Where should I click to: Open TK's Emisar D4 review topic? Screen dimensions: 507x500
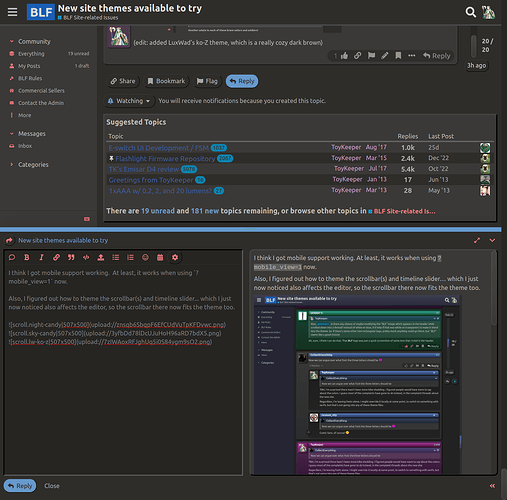click(144, 169)
